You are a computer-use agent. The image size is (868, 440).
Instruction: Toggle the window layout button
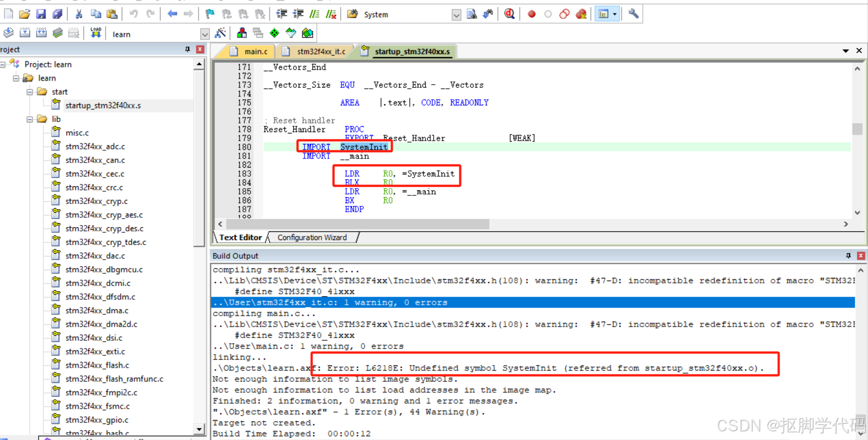pyautogui.click(x=603, y=14)
